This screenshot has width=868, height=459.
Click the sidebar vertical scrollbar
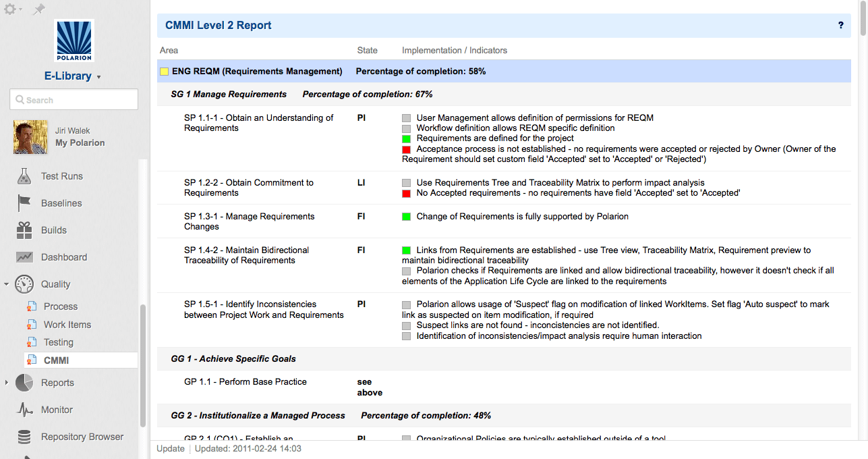tap(142, 365)
